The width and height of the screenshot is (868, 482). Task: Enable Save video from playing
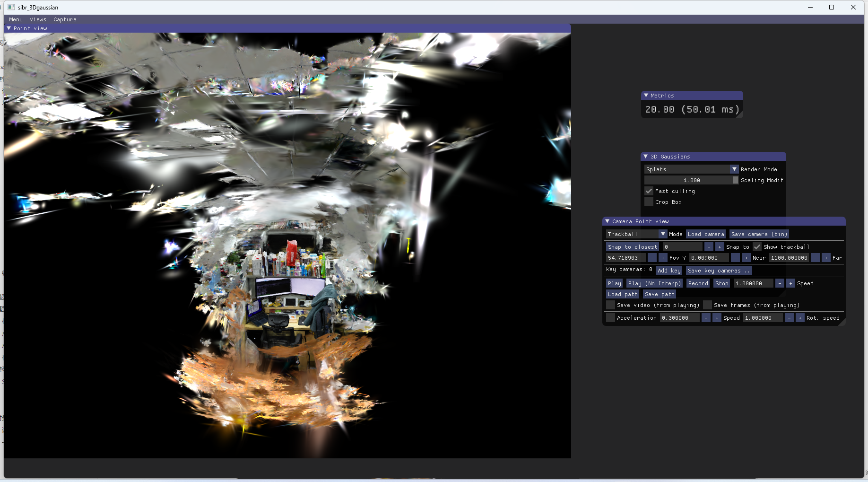tap(611, 305)
